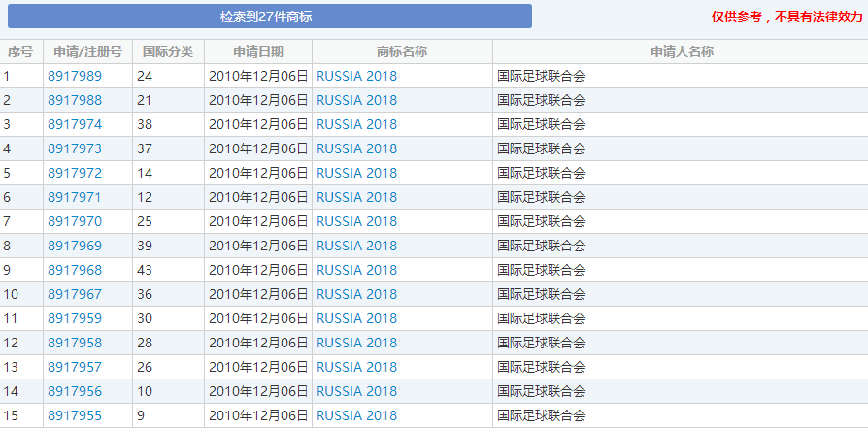
Task: Select class 36 cell in row 10
Action: 168,295
